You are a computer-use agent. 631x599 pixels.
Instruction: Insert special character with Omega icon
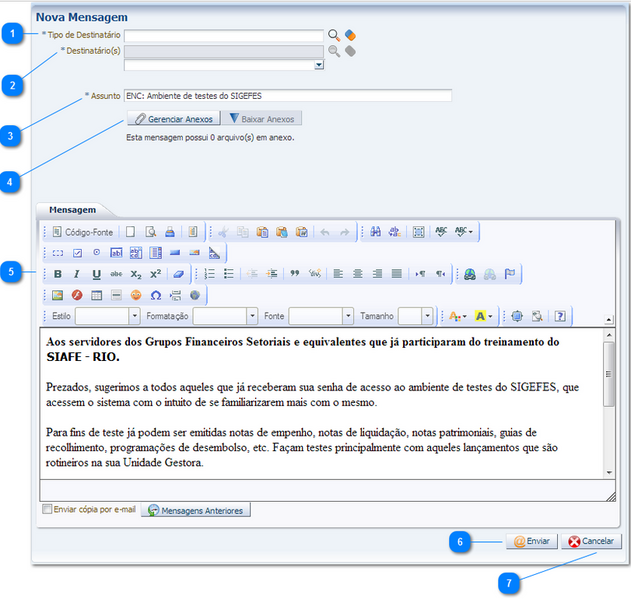(x=154, y=295)
